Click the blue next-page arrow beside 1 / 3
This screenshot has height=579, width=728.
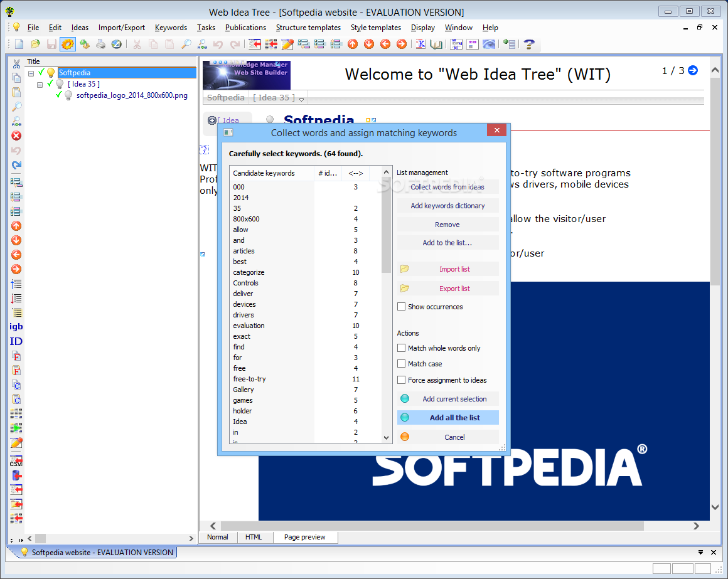coord(693,70)
